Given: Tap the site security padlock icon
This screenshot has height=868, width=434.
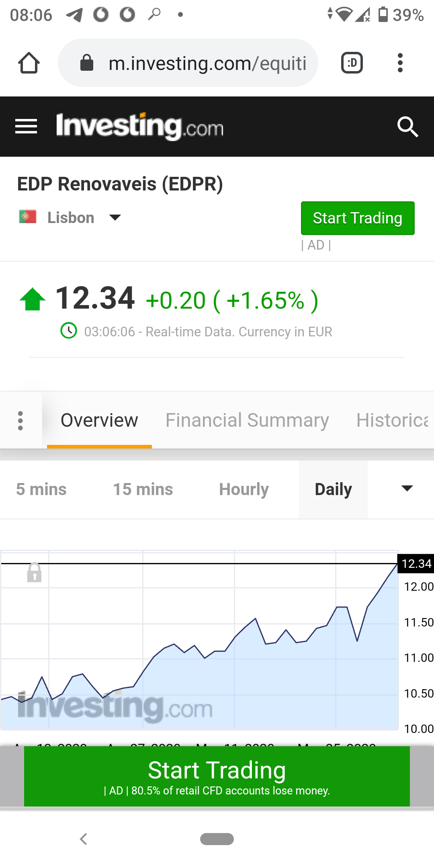Looking at the screenshot, I should 87,63.
